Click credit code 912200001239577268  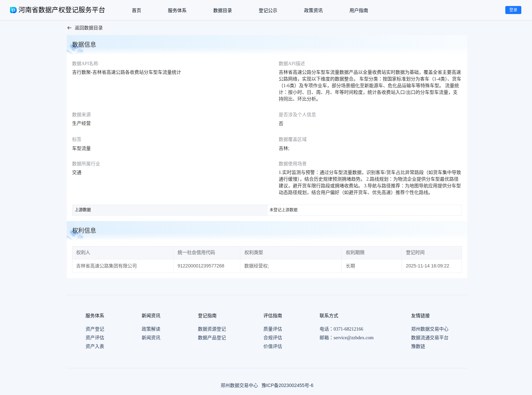201,266
